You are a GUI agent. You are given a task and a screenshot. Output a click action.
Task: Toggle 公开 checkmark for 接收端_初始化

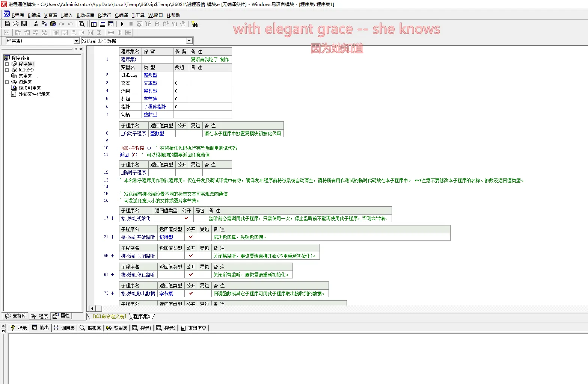tap(186, 218)
